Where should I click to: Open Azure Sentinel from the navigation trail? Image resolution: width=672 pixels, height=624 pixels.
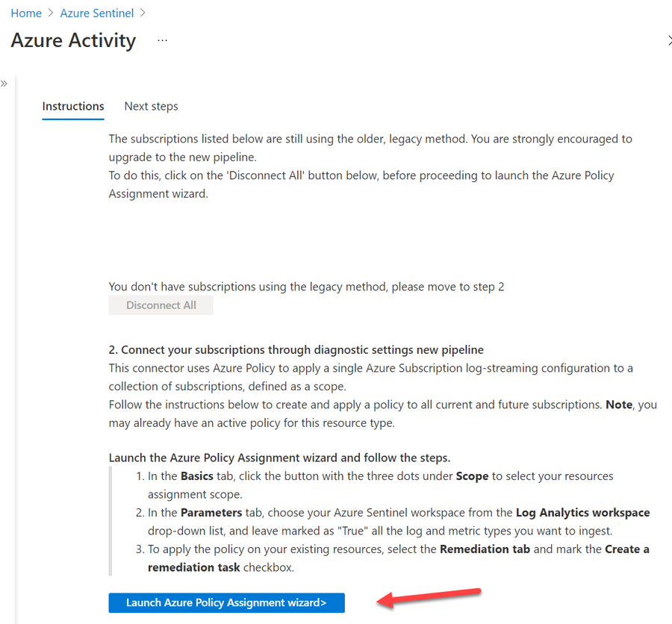96,13
